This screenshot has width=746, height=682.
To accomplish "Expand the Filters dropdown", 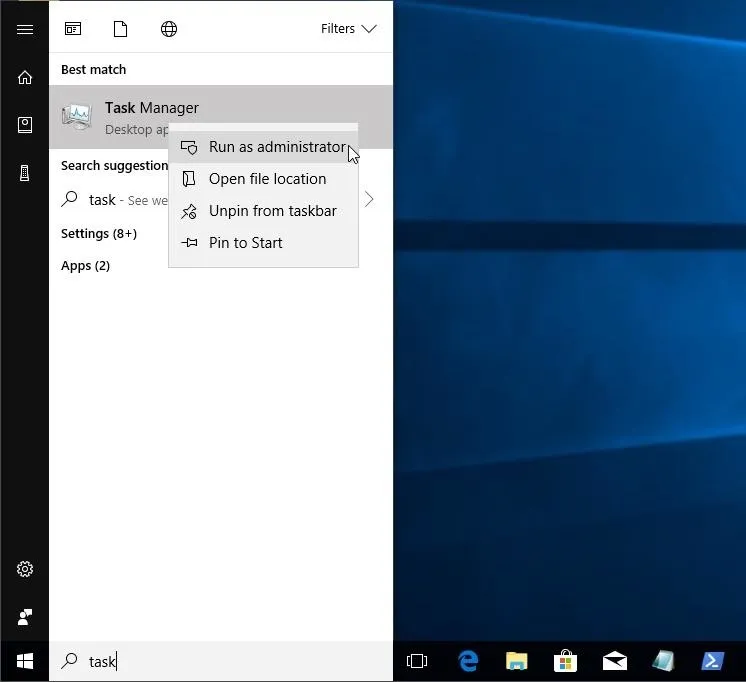I will (349, 29).
